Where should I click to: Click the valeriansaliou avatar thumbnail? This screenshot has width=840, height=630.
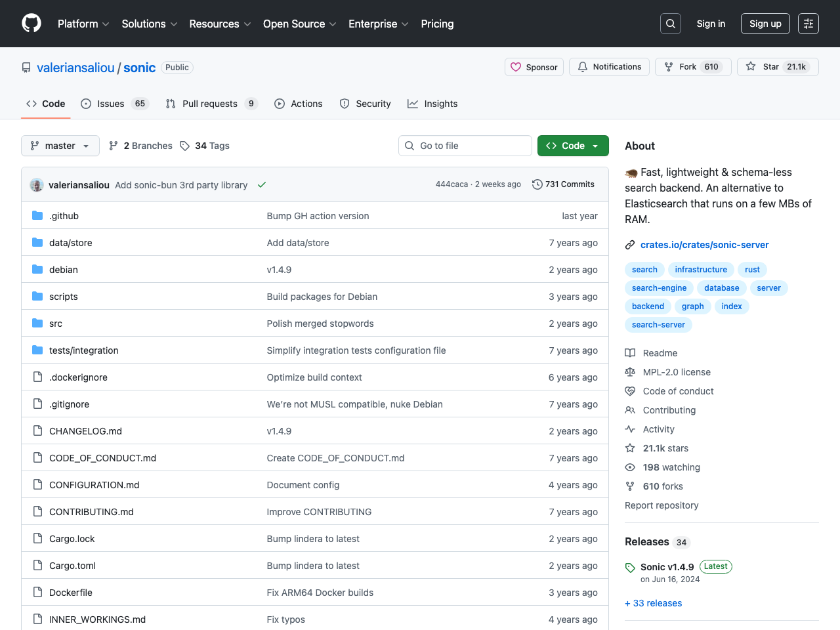37,185
